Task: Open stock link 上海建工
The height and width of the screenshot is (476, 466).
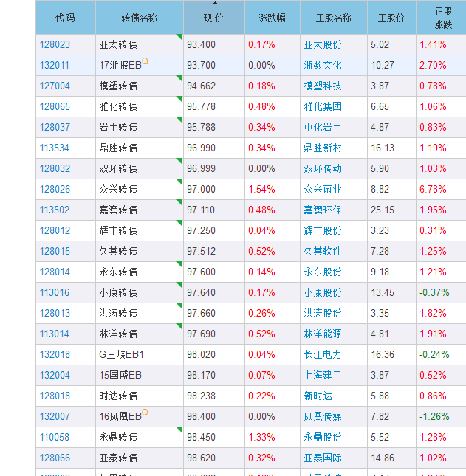Action: click(x=323, y=375)
